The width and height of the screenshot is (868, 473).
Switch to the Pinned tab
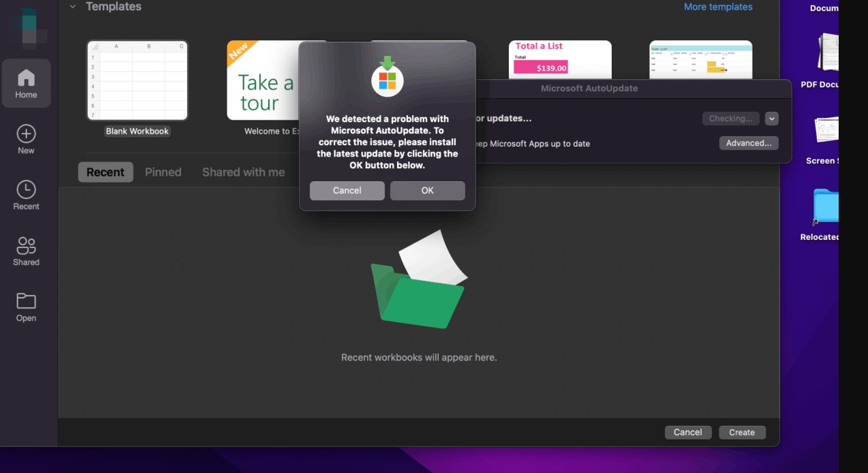pos(163,172)
